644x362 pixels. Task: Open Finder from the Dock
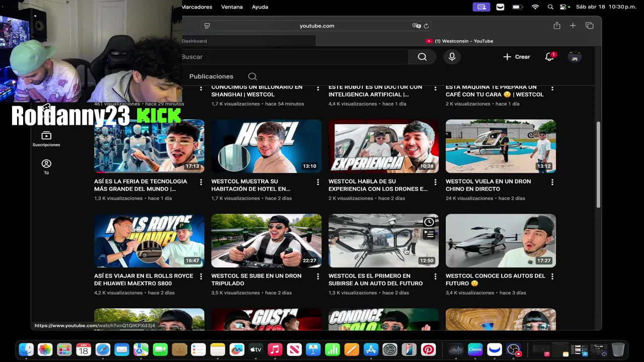[26, 349]
